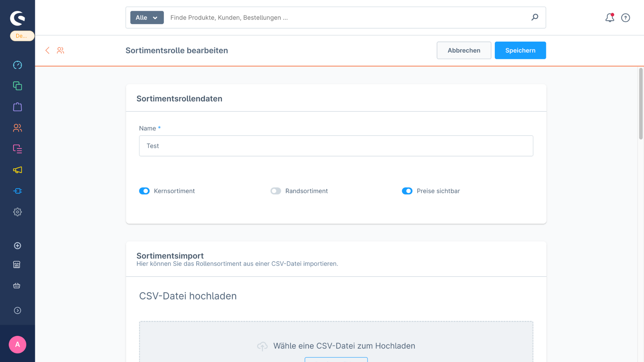Open the Catalogues icon in sidebar

tap(17, 86)
